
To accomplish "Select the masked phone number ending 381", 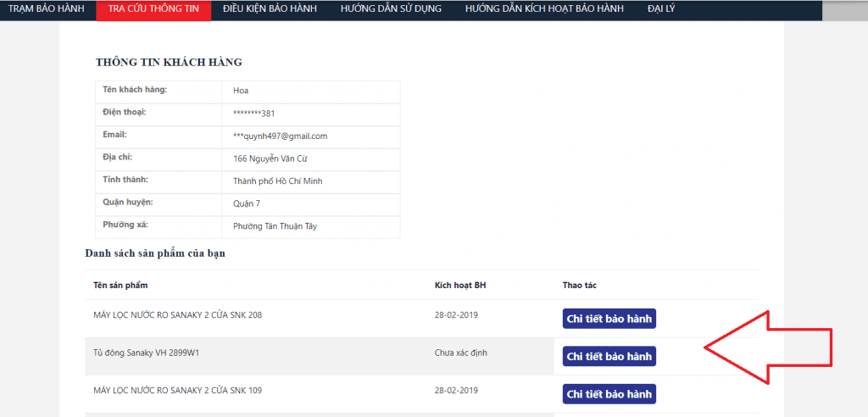I will coord(253,114).
